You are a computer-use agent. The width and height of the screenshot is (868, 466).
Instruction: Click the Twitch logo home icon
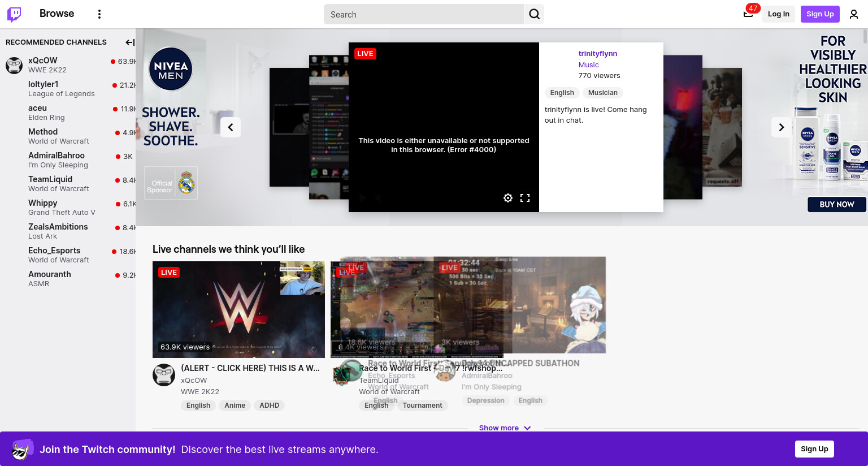pos(14,14)
